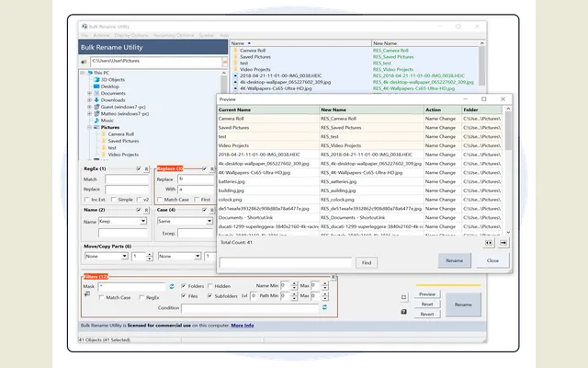Select batteries.jpg row in Preview list
588x368 pixels.
359,182
